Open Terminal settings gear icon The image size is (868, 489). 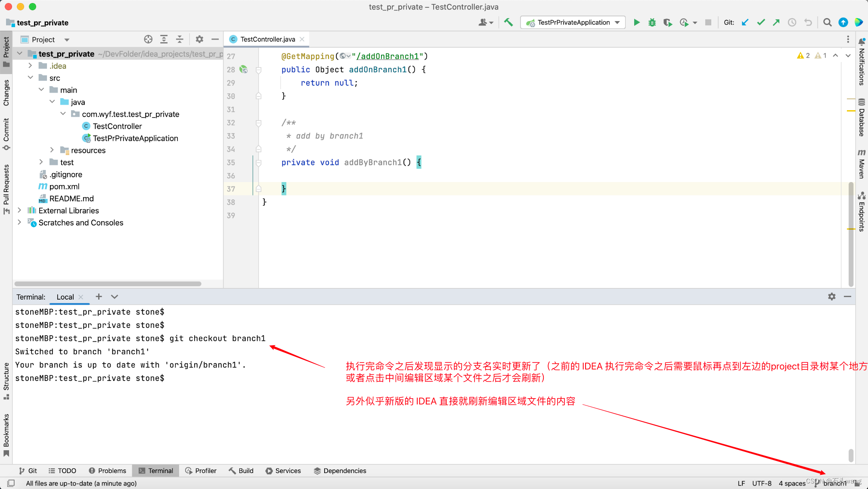click(x=832, y=297)
